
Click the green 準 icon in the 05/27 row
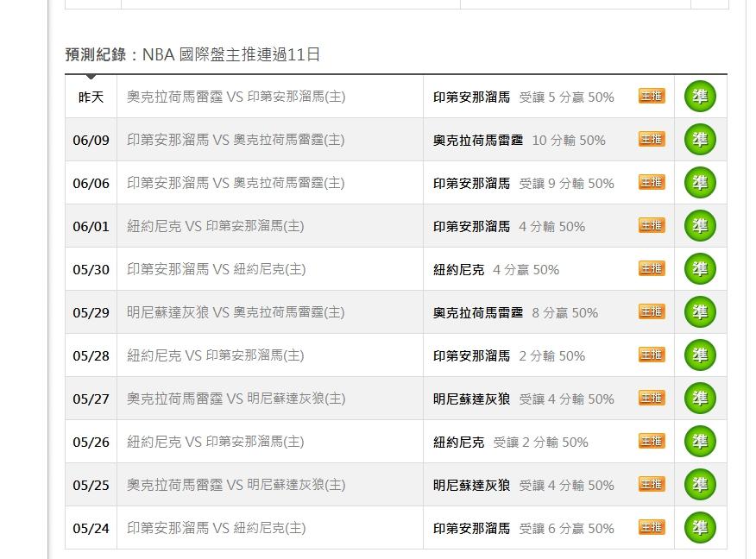coord(700,398)
